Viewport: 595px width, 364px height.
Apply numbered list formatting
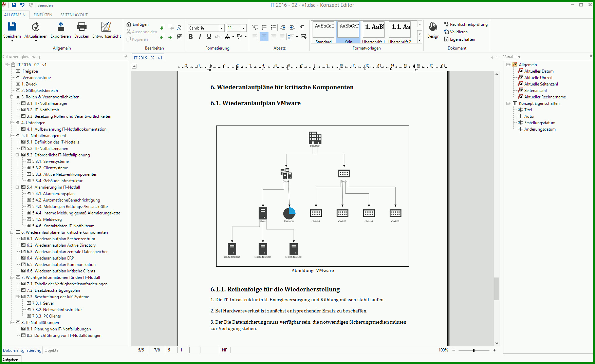[x=264, y=27]
